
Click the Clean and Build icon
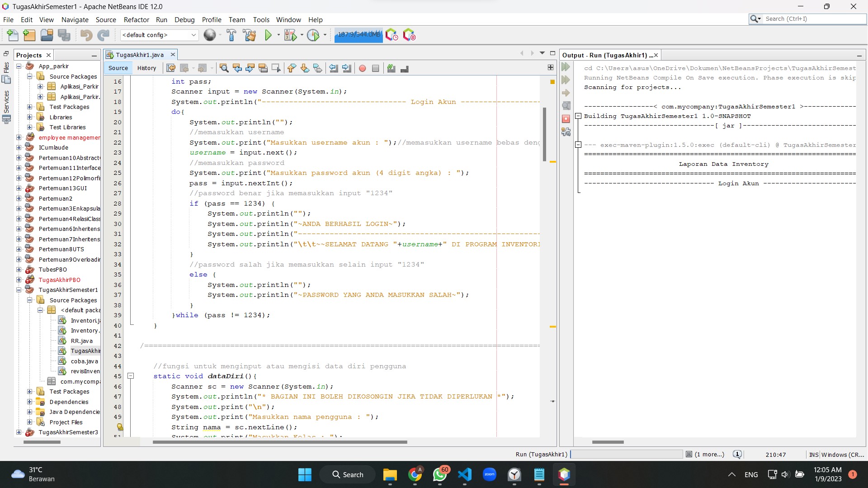pyautogui.click(x=249, y=35)
